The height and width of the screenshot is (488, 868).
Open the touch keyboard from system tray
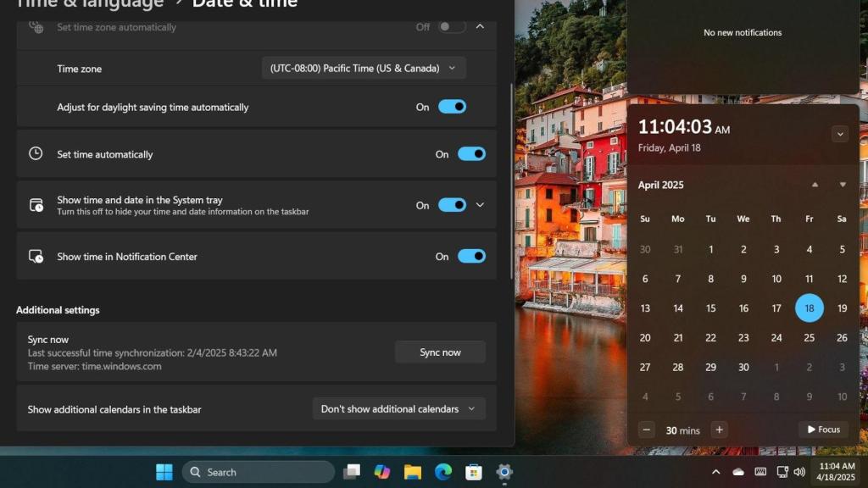point(760,471)
